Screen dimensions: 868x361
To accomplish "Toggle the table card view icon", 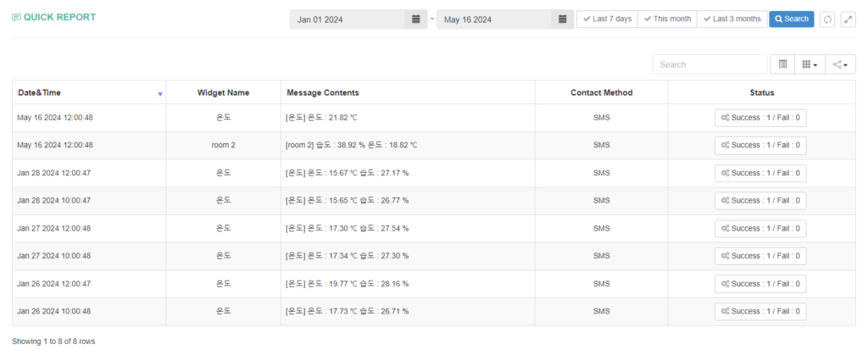I will [x=782, y=64].
